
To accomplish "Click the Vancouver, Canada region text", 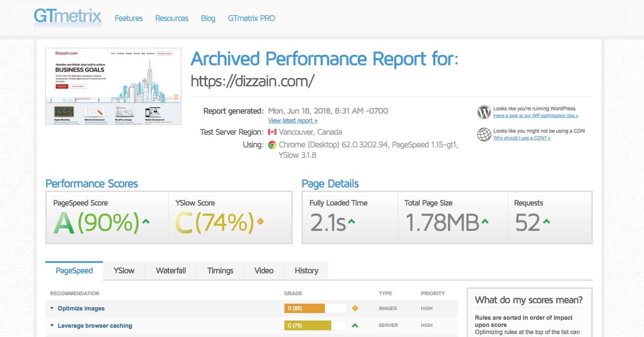I will point(310,132).
